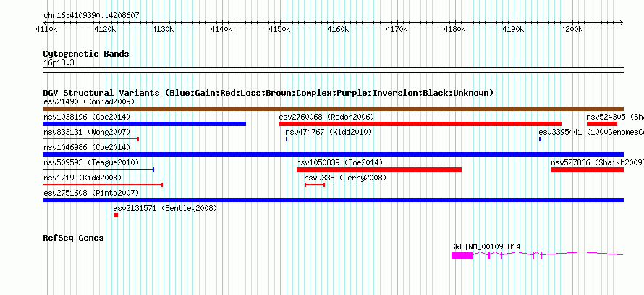Click the 4130k ruler tick label

click(163, 30)
